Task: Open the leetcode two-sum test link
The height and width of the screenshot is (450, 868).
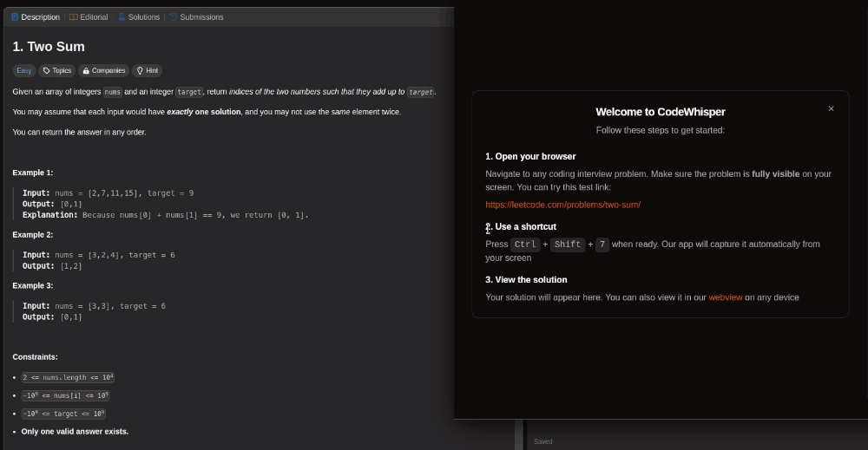Action: click(x=563, y=205)
